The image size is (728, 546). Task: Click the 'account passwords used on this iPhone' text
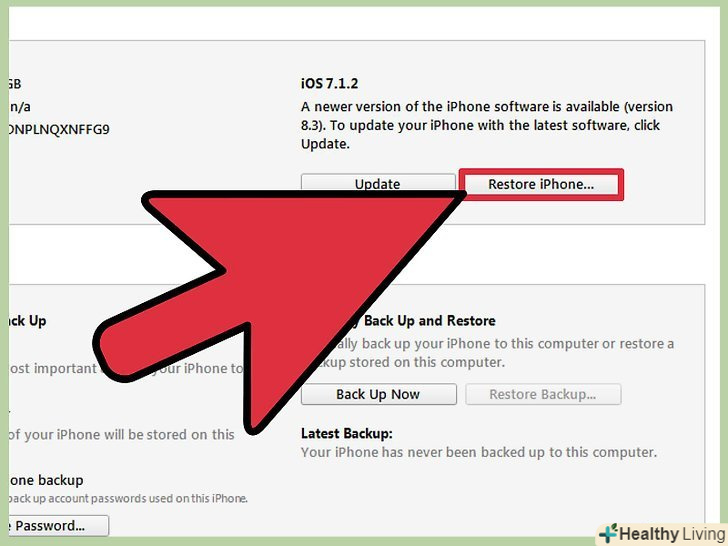tap(128, 499)
